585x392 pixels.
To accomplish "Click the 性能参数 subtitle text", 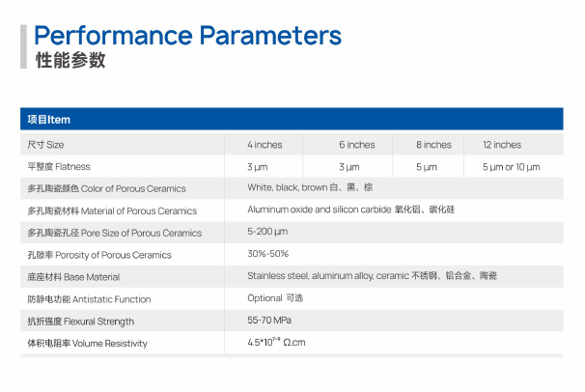I will [70, 60].
